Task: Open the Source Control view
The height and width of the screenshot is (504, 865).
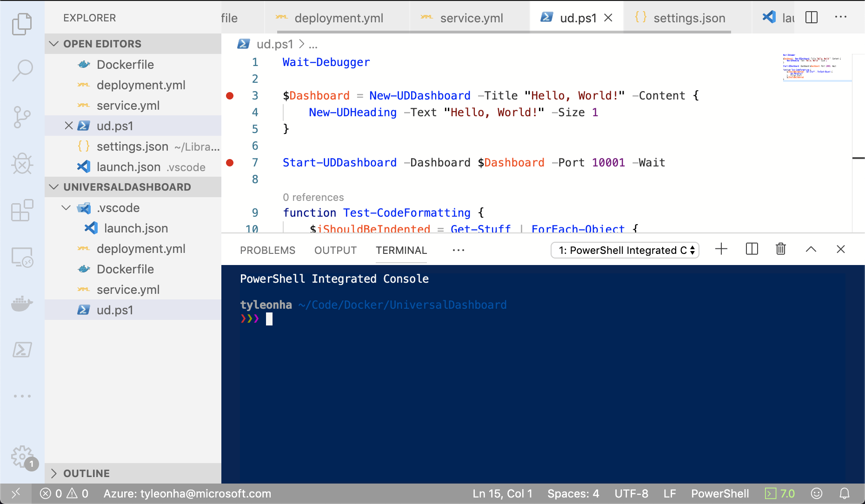Action: (22, 117)
